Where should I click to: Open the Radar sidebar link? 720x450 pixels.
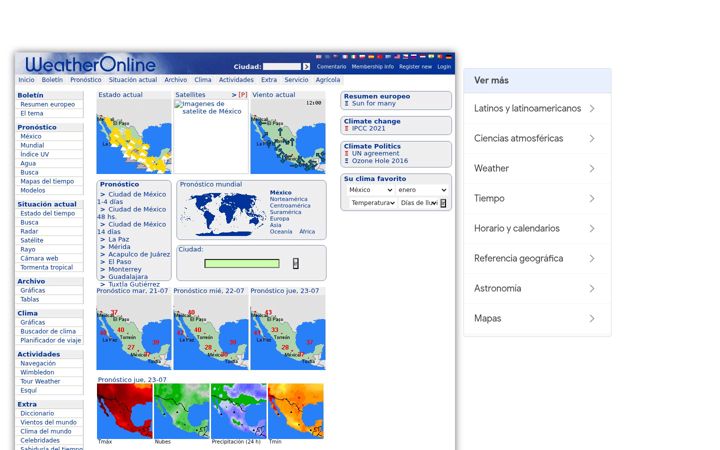[29, 231]
